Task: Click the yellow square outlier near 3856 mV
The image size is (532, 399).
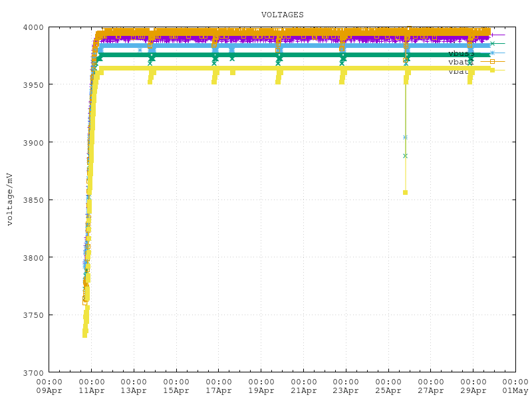Action: click(405, 192)
